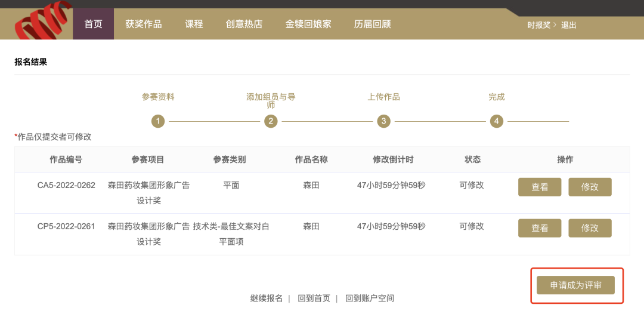
Task: Click 状态 column header
Action: click(x=473, y=159)
